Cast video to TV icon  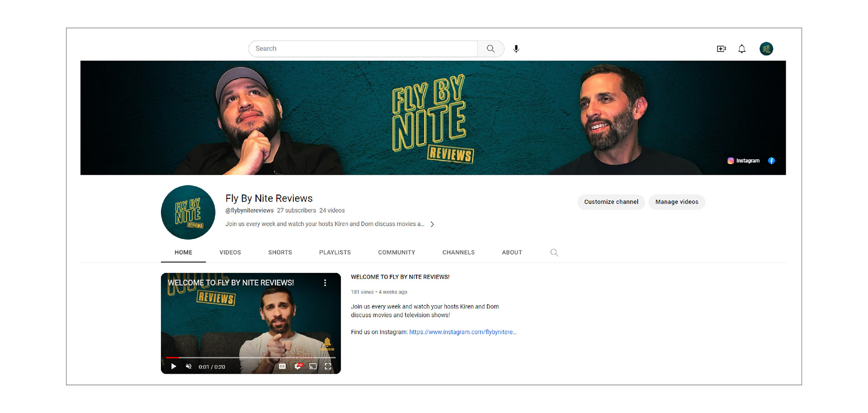(x=313, y=366)
